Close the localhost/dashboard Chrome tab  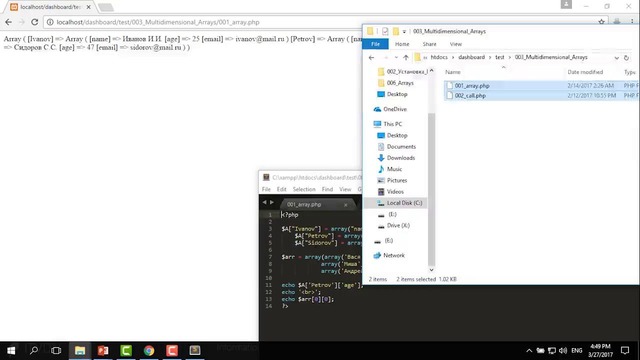pyautogui.click(x=89, y=7)
